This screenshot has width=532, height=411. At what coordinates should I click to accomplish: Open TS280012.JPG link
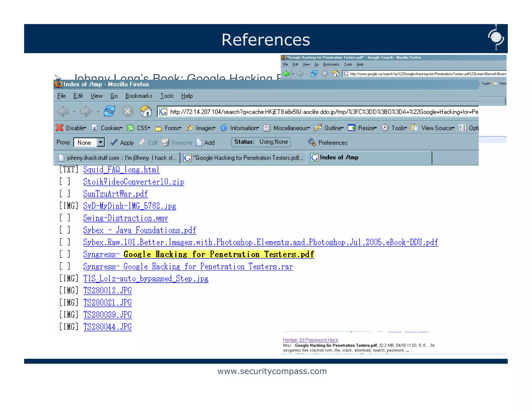tap(108, 290)
